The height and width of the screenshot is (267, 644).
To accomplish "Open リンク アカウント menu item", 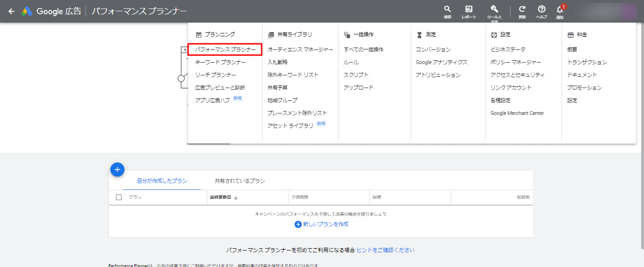I will pos(511,88).
